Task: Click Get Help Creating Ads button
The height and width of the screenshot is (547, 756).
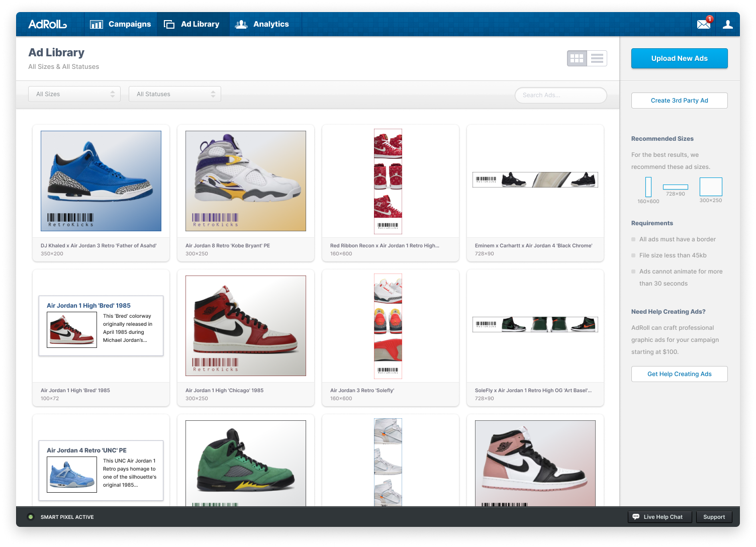Action: 679,374
